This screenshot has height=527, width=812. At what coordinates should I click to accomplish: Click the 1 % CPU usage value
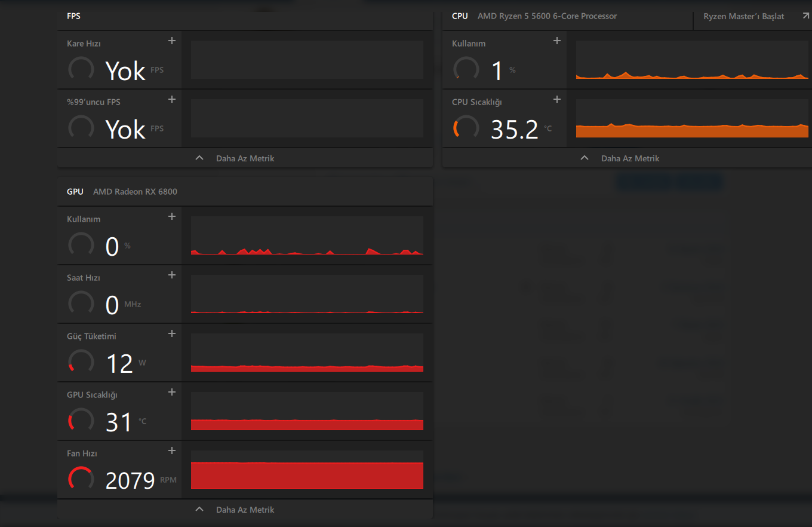[x=497, y=71]
